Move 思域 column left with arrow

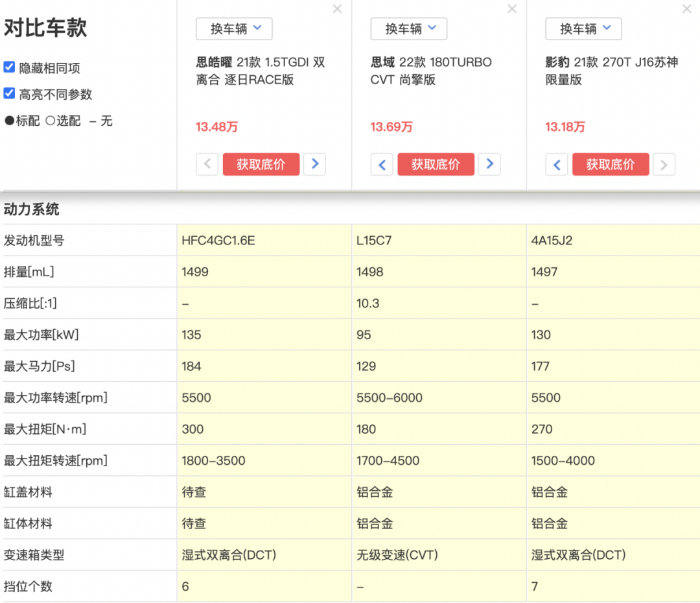(382, 165)
